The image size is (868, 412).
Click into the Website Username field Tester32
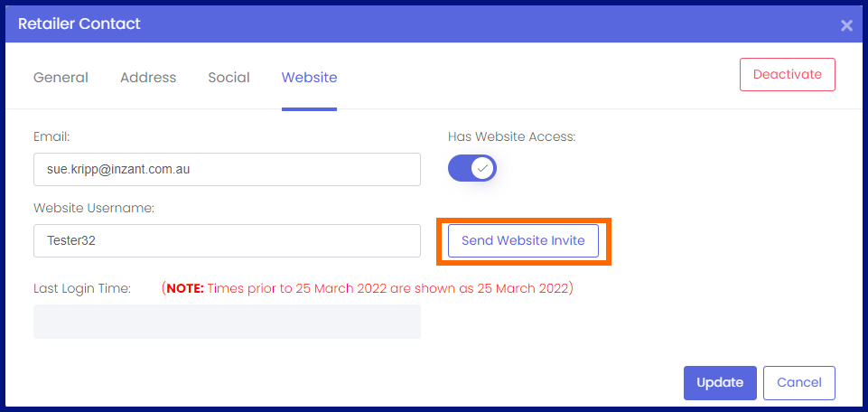coord(227,241)
